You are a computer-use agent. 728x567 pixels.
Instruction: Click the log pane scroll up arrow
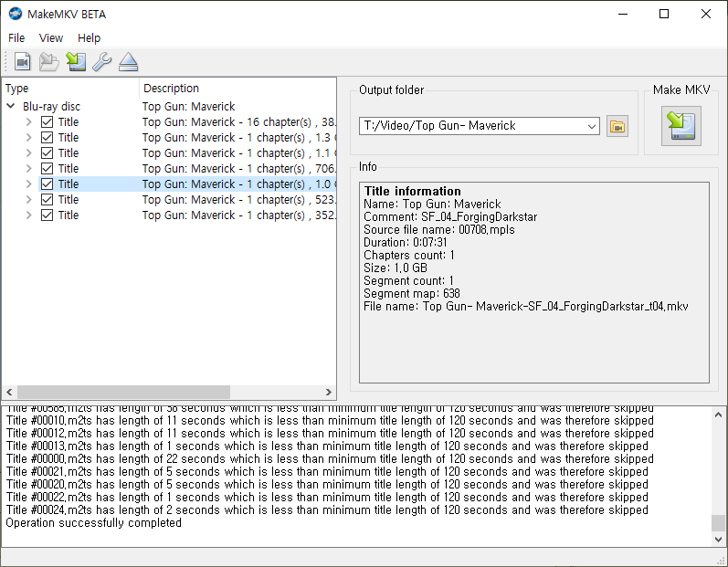[718, 415]
